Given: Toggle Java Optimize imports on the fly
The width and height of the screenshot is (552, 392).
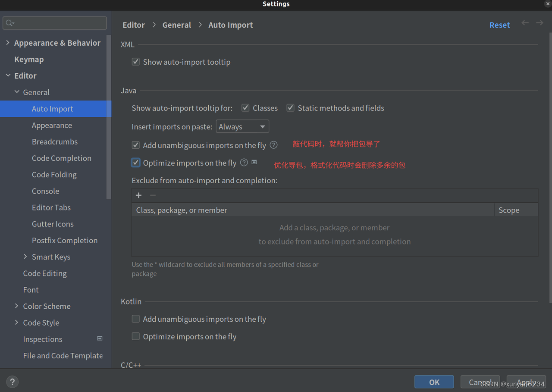Looking at the screenshot, I should click(136, 163).
